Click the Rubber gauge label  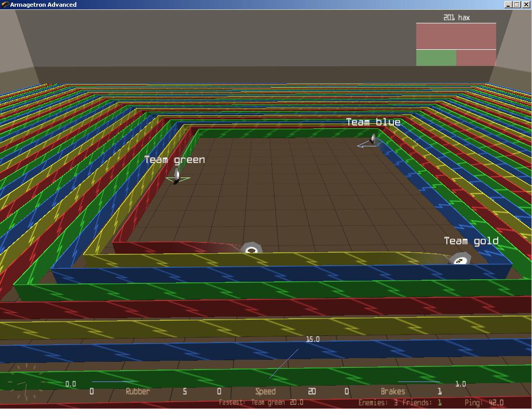138,391
